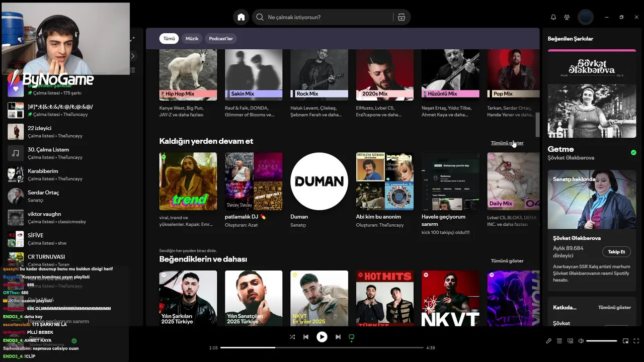Open the trend playlist cover
Screen dimensions: 644x362
[x=188, y=182]
